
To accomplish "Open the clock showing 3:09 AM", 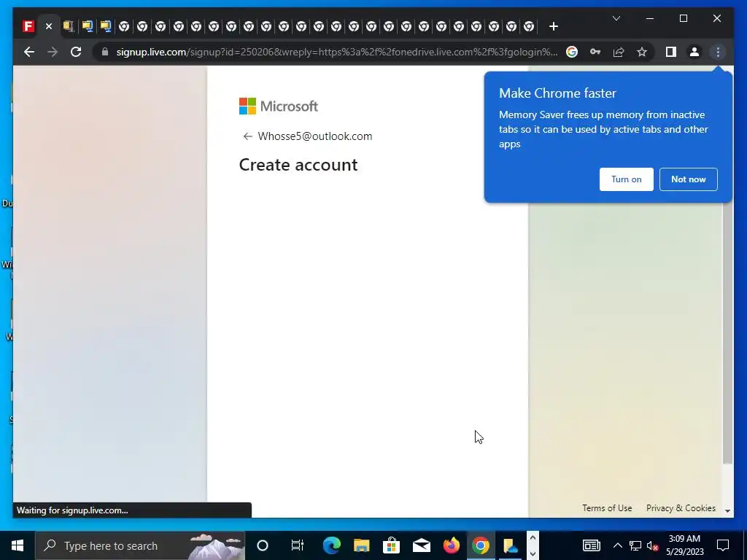I will pos(684,545).
